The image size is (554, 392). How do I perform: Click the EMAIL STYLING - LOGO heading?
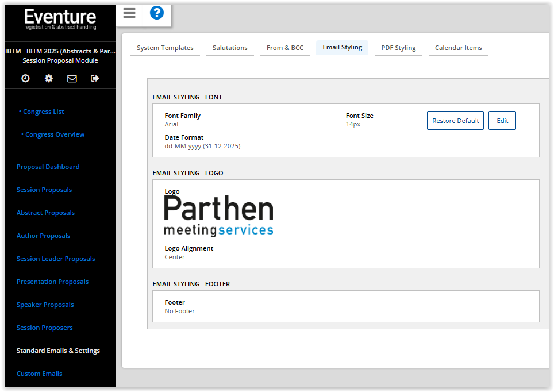click(188, 173)
